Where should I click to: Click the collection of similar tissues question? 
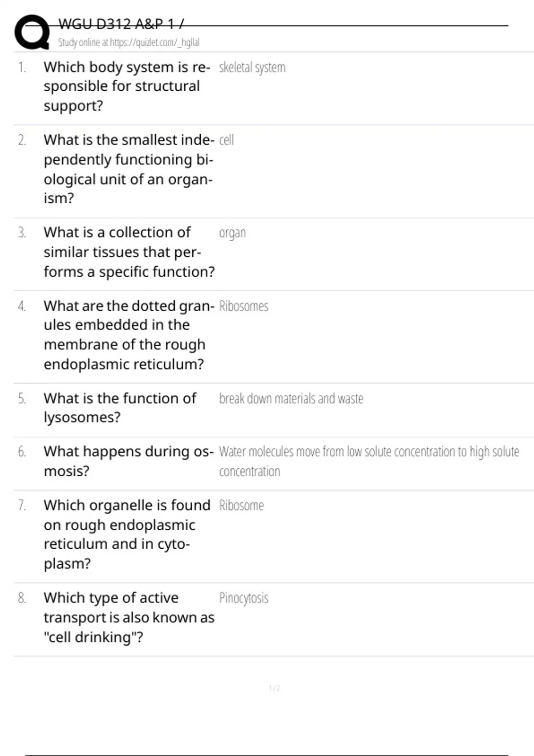[x=129, y=252]
